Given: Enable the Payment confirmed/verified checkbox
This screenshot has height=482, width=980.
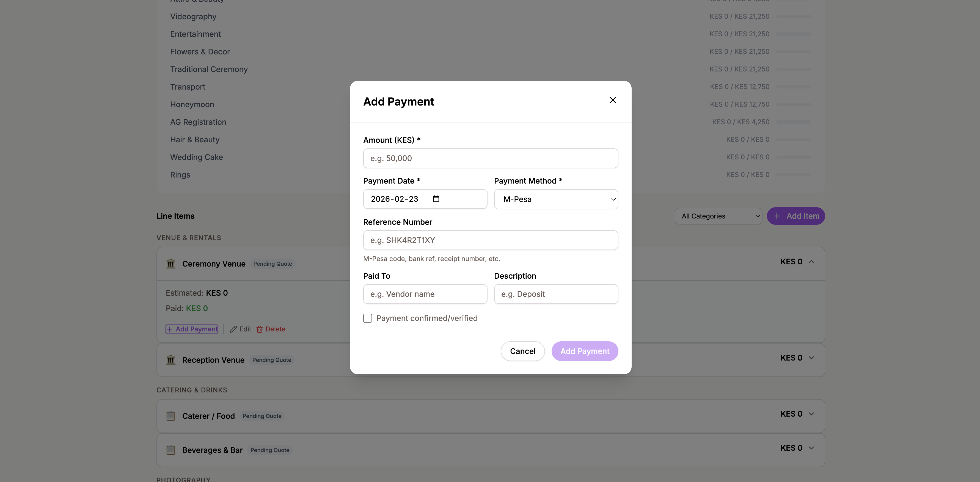Looking at the screenshot, I should [367, 318].
